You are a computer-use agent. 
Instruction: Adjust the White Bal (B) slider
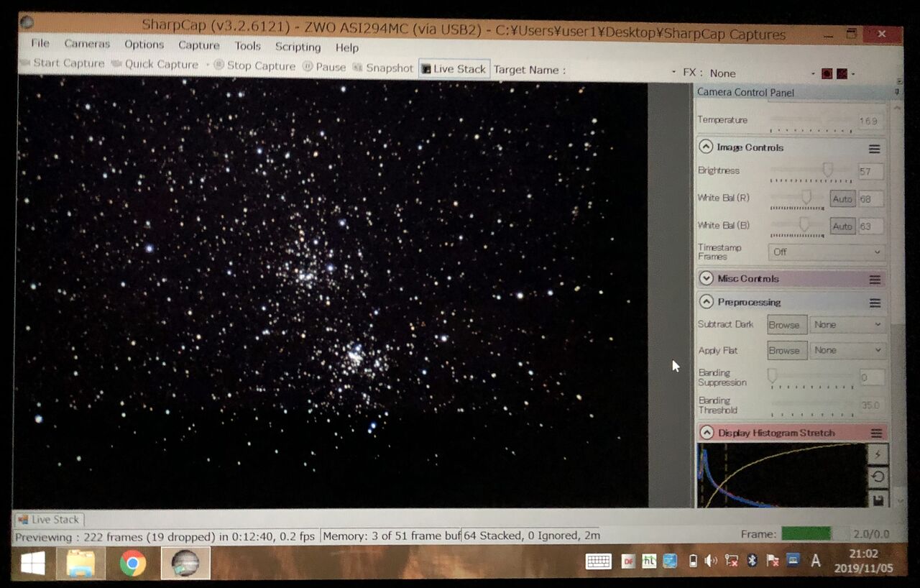click(798, 226)
